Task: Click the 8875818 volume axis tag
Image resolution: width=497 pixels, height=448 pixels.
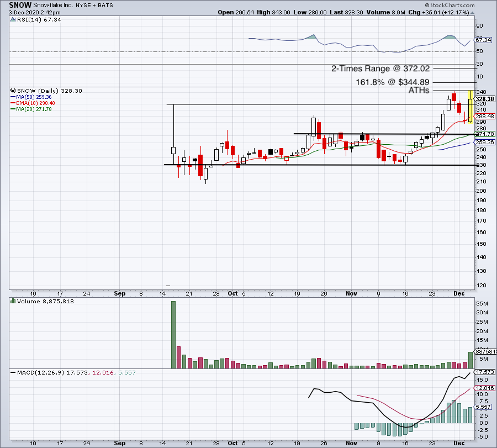Action: [485, 352]
